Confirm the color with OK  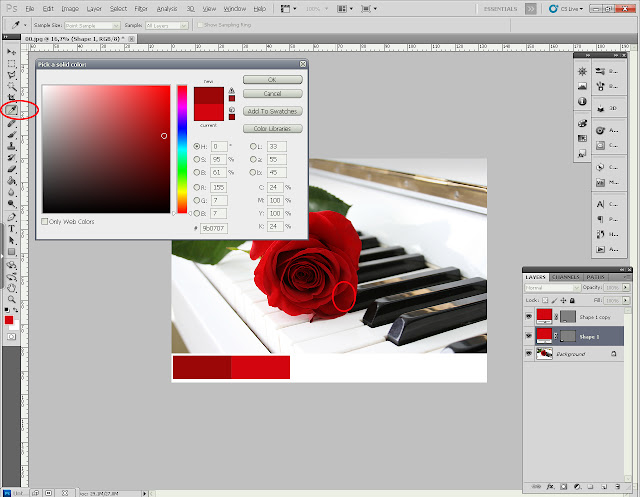[273, 80]
